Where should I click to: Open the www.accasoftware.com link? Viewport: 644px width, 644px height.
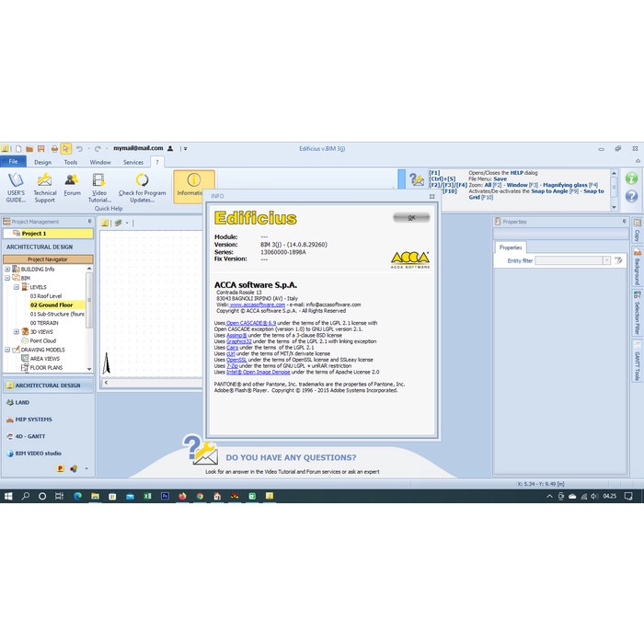pos(257,305)
